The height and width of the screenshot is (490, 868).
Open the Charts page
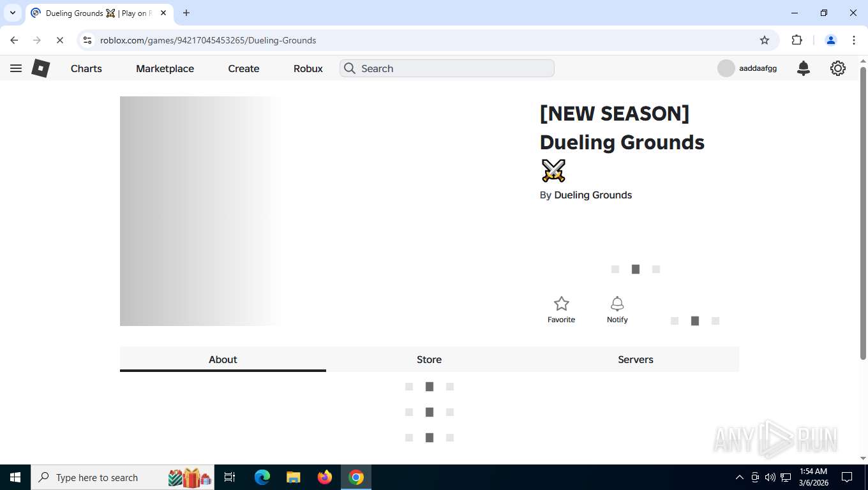[x=86, y=68]
